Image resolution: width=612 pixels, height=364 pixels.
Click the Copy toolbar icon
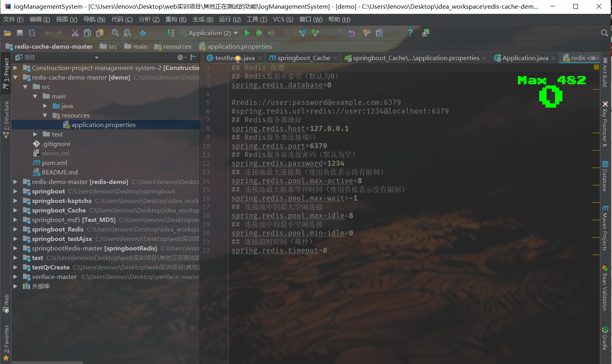click(x=87, y=33)
